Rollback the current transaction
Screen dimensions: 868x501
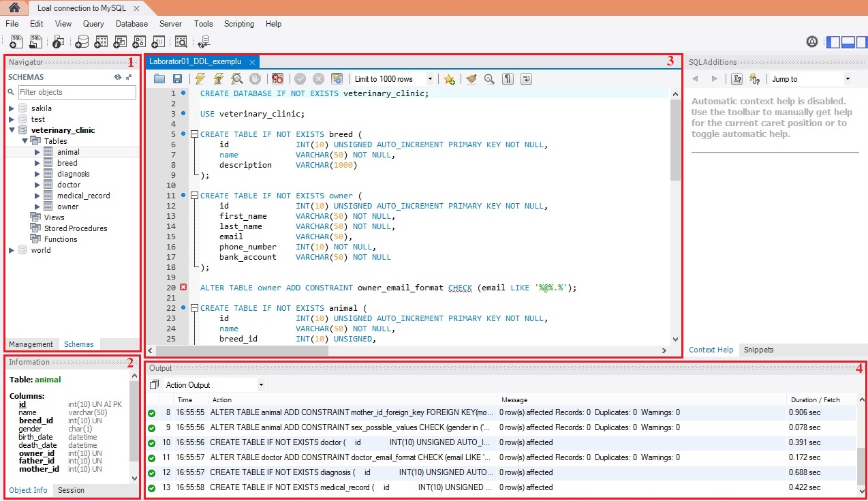(x=318, y=79)
